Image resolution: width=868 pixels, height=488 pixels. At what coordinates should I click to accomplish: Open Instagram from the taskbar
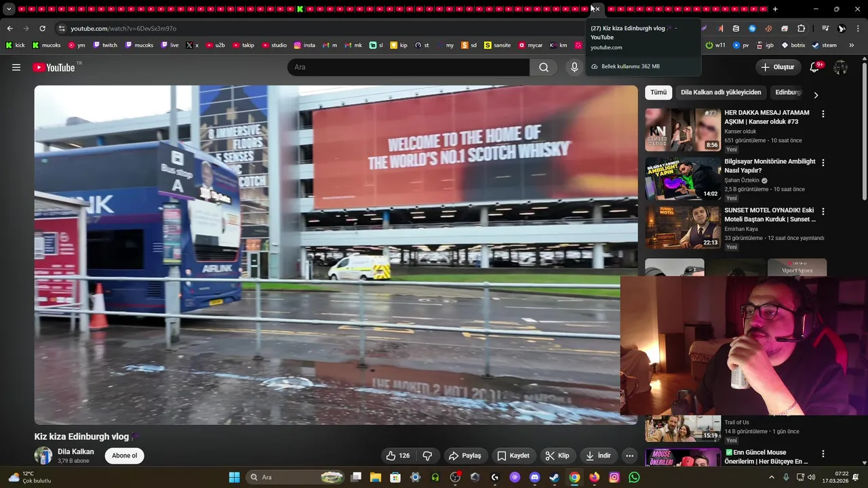tap(614, 477)
